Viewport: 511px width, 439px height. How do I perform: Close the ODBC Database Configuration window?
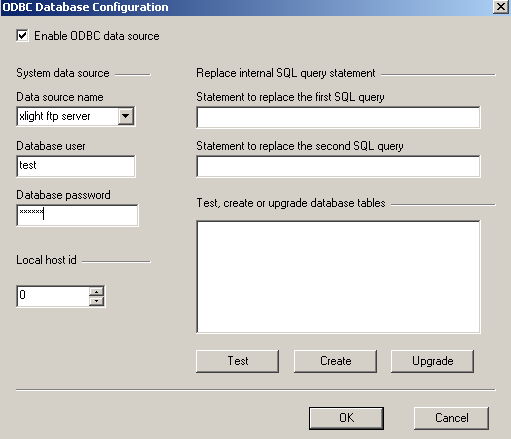pyautogui.click(x=501, y=7)
